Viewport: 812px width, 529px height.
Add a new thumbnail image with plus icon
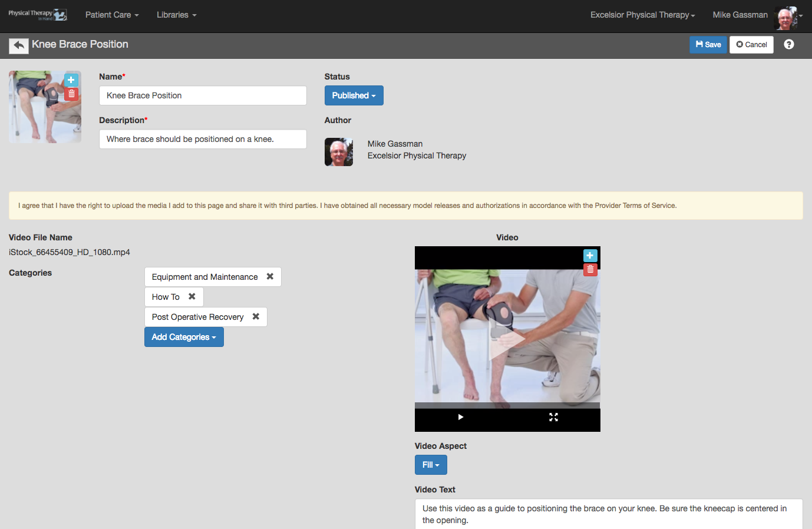point(71,80)
